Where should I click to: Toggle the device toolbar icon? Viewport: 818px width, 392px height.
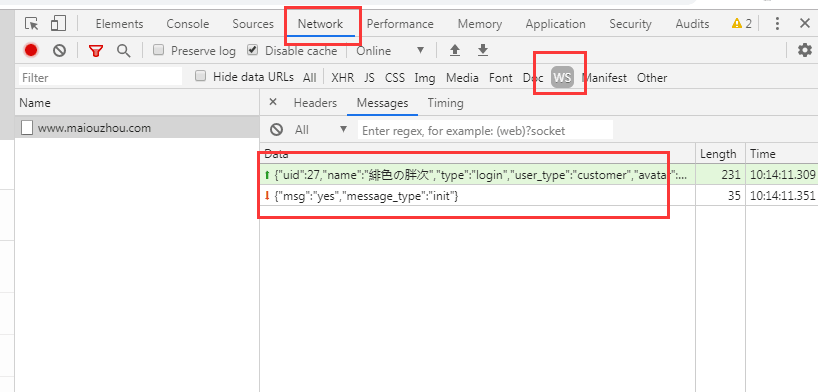[x=58, y=23]
